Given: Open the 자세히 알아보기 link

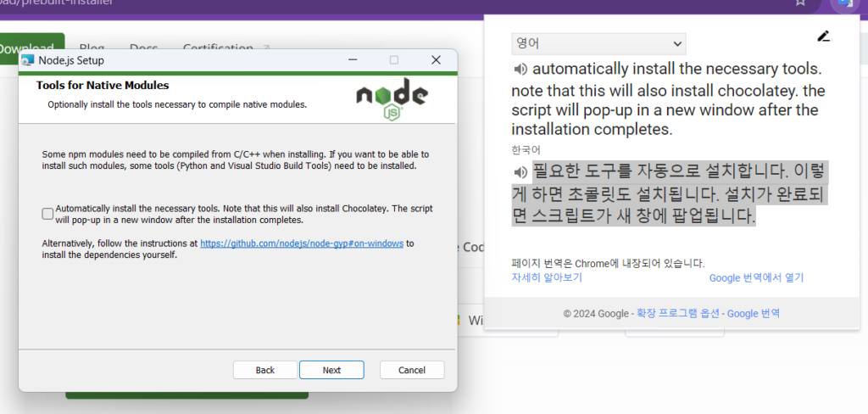Looking at the screenshot, I should click(547, 277).
